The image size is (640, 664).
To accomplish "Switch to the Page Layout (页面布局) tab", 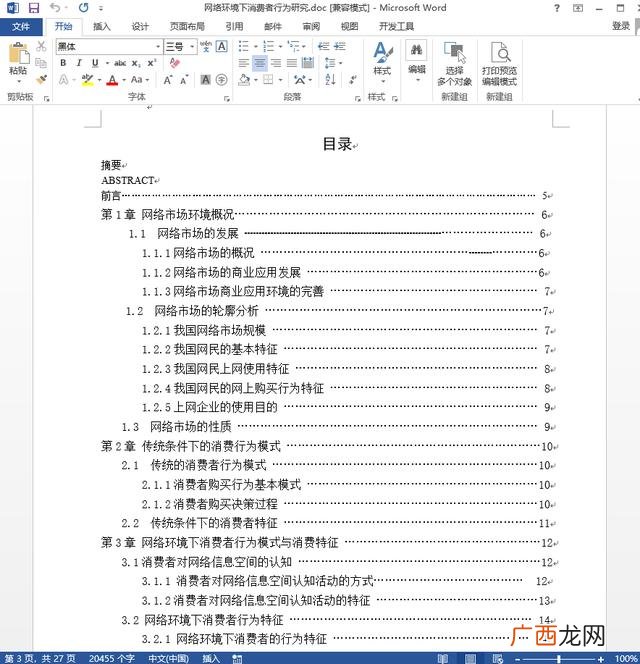I will (187, 27).
